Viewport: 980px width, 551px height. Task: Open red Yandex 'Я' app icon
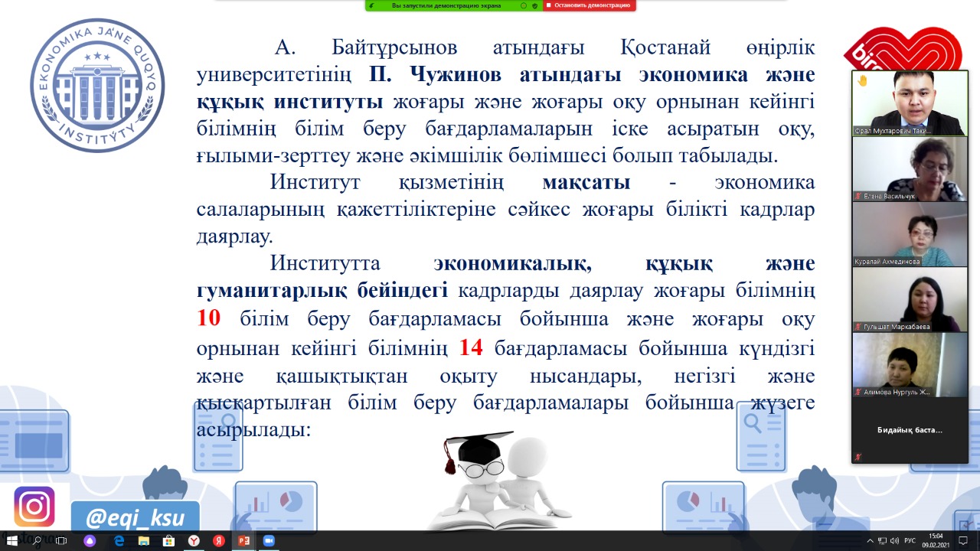coord(219,540)
